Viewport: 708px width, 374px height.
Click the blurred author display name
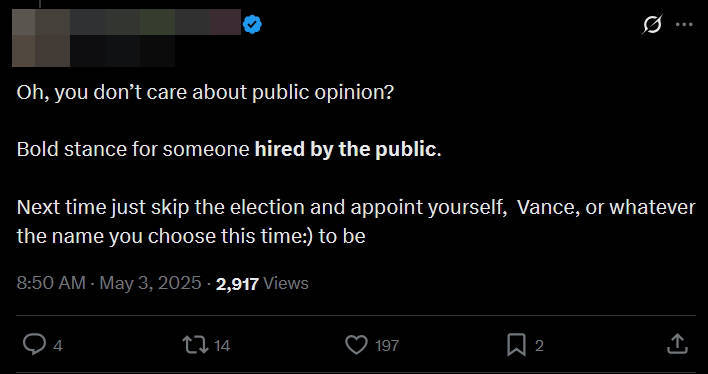tap(155, 22)
